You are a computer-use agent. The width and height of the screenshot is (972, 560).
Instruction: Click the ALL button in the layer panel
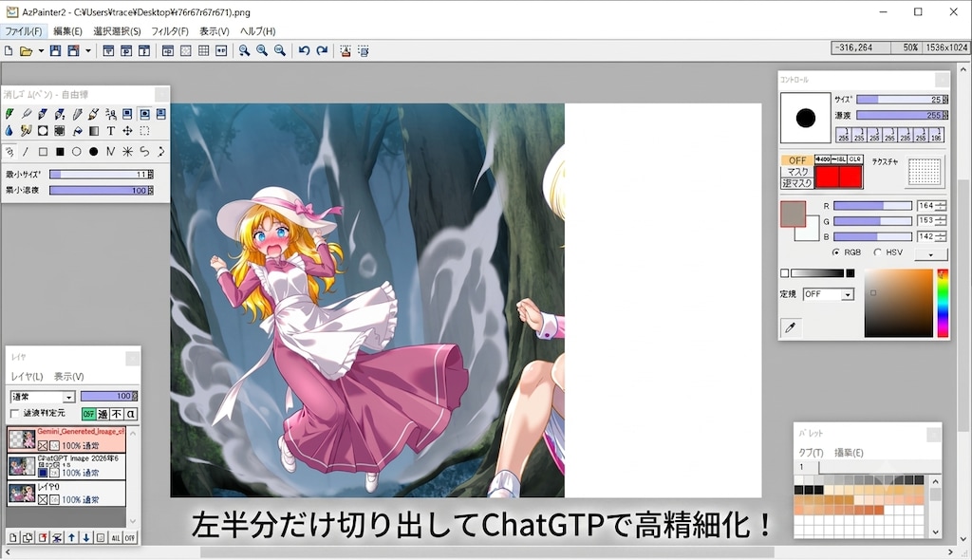(115, 537)
